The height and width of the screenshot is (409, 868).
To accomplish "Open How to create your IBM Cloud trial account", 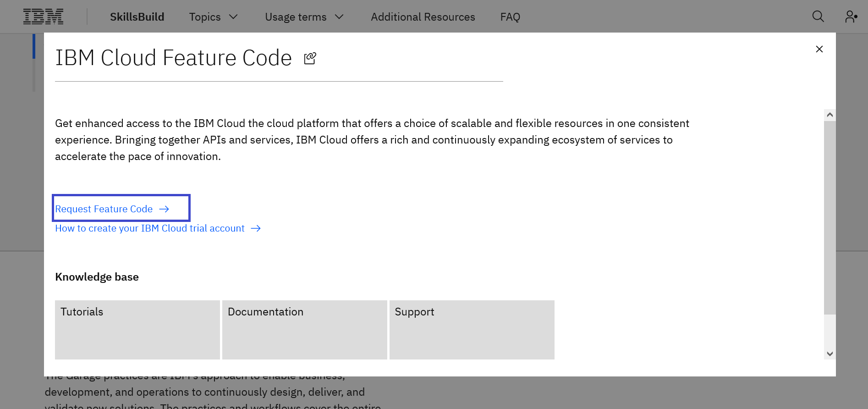I will point(158,228).
